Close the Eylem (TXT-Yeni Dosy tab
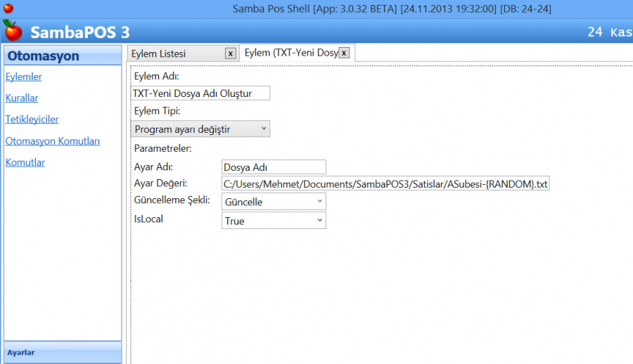Image resolution: width=633 pixels, height=364 pixels. point(344,53)
